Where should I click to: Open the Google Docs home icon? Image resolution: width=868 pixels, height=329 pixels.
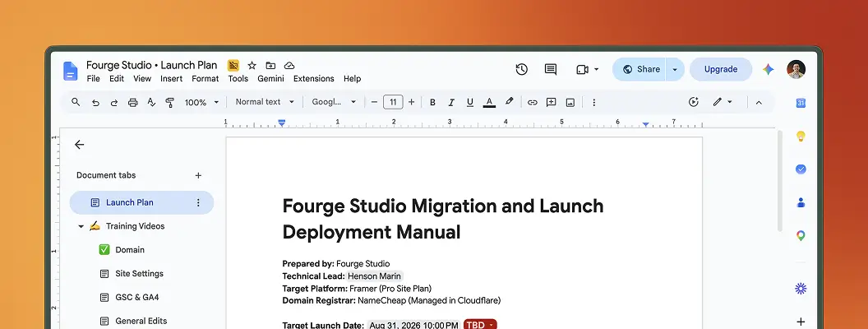[71, 71]
